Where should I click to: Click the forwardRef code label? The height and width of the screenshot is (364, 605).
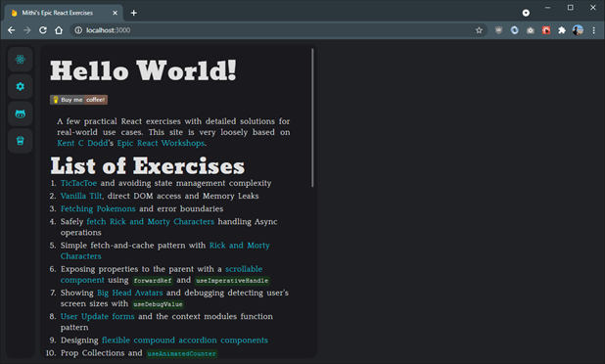(153, 280)
